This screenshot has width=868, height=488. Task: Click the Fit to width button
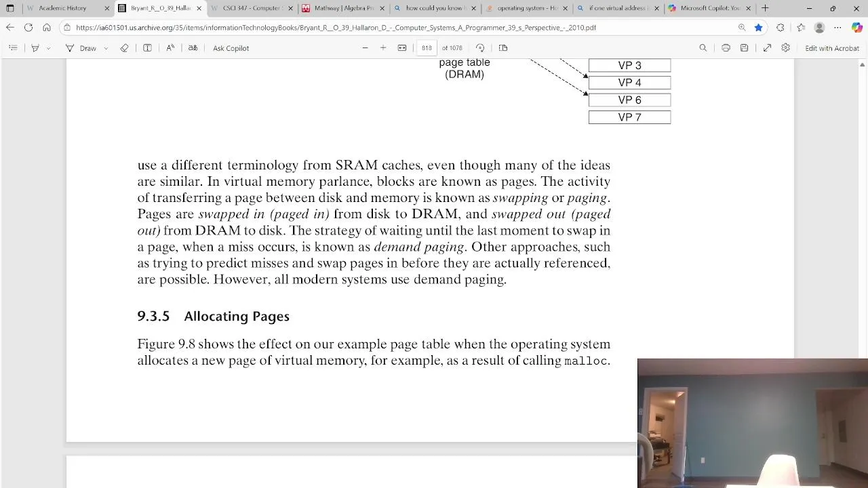coord(402,48)
